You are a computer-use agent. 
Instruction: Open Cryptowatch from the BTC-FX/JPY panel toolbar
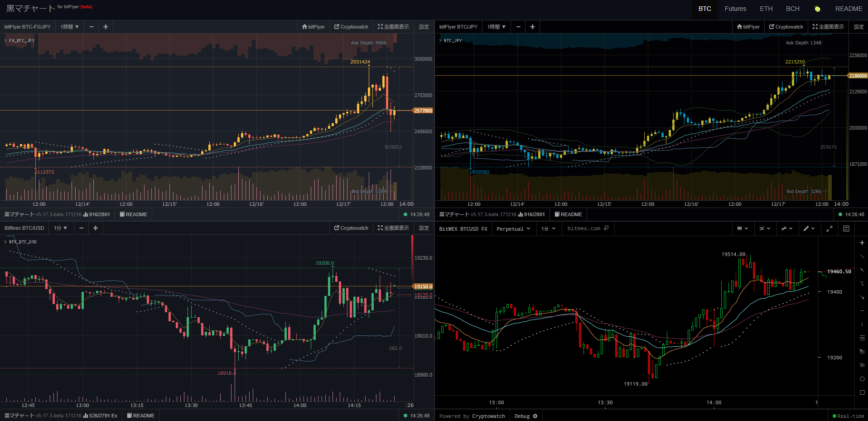click(x=351, y=27)
